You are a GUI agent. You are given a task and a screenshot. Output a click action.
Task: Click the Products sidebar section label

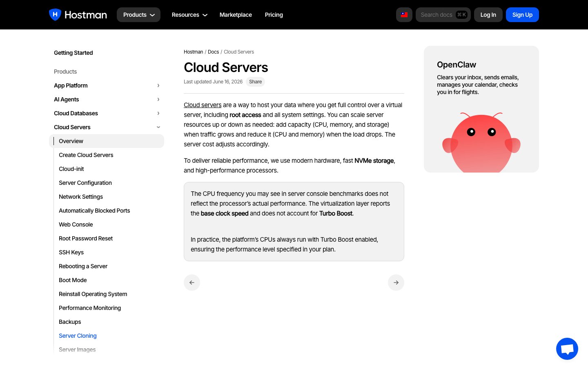pyautogui.click(x=65, y=72)
